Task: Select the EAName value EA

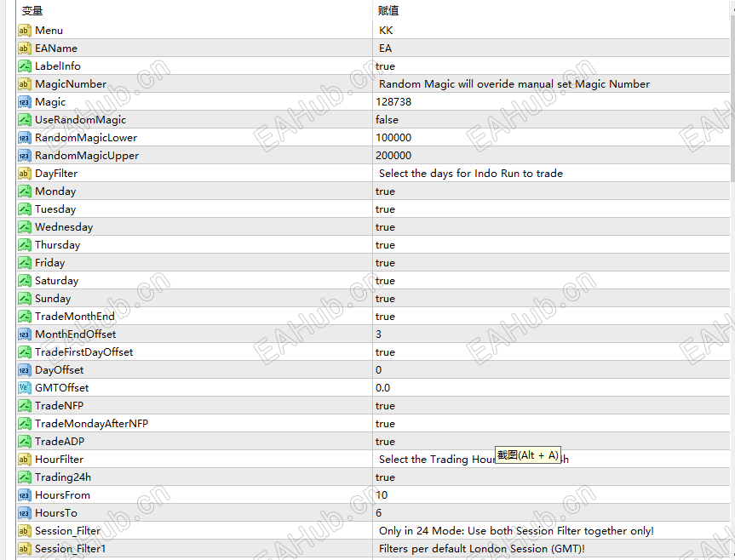Action: tap(385, 49)
